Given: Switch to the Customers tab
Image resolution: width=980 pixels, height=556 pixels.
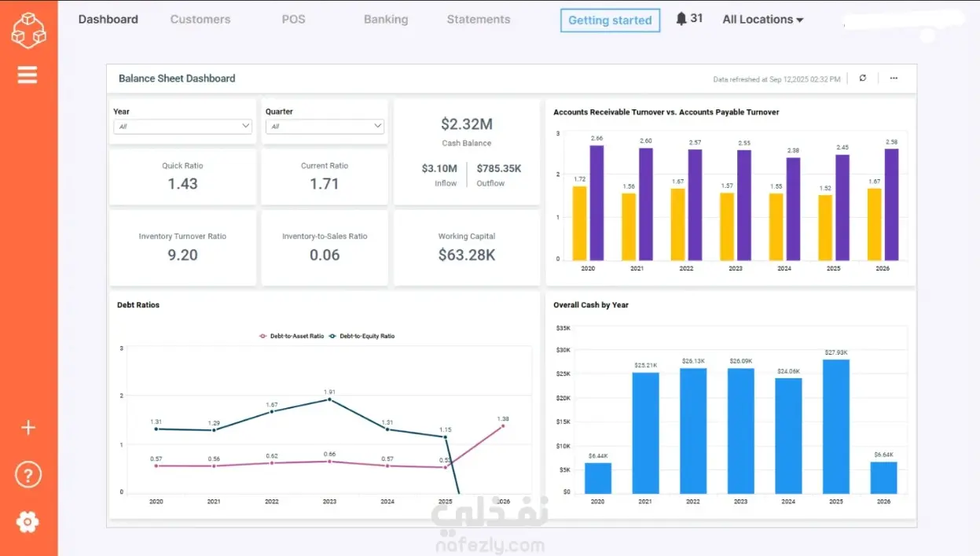Looking at the screenshot, I should pos(200,20).
